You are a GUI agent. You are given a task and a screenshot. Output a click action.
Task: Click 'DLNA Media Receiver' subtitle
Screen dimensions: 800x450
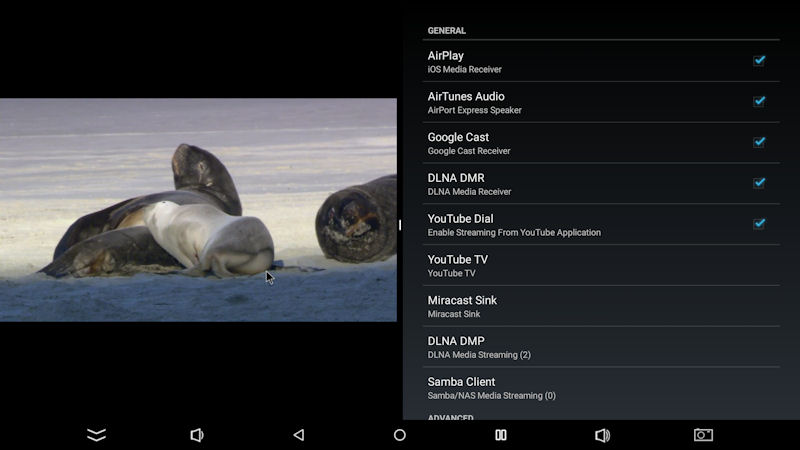click(x=469, y=192)
